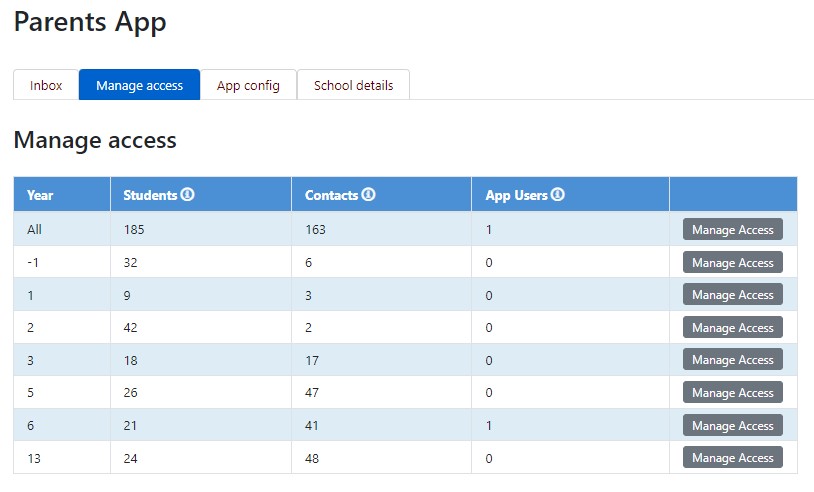Click the Parents App page title

(90, 22)
